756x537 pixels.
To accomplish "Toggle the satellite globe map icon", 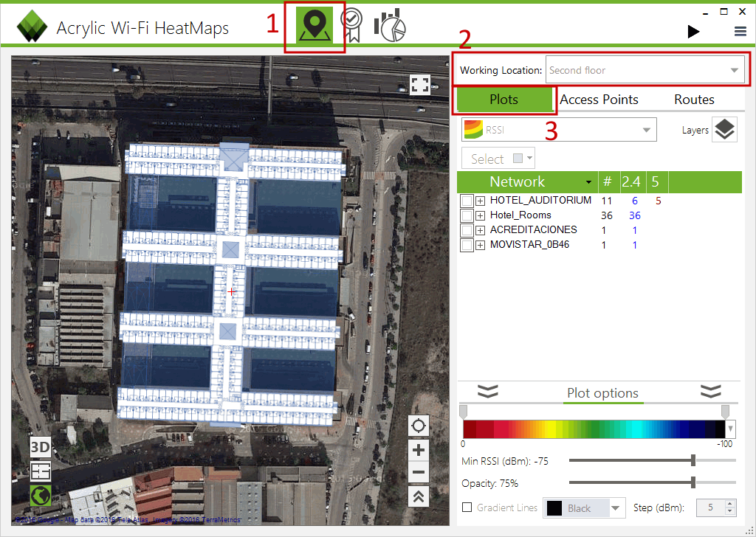I will point(41,495).
